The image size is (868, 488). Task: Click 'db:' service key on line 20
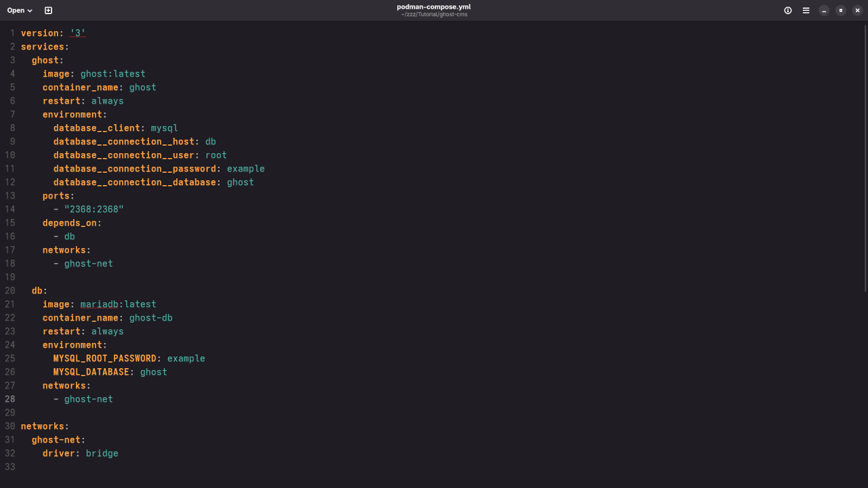40,291
